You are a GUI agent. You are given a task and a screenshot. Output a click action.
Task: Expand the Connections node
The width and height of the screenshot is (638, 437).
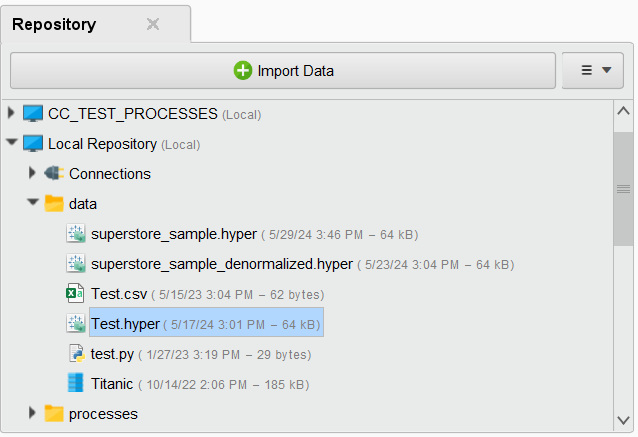click(32, 173)
